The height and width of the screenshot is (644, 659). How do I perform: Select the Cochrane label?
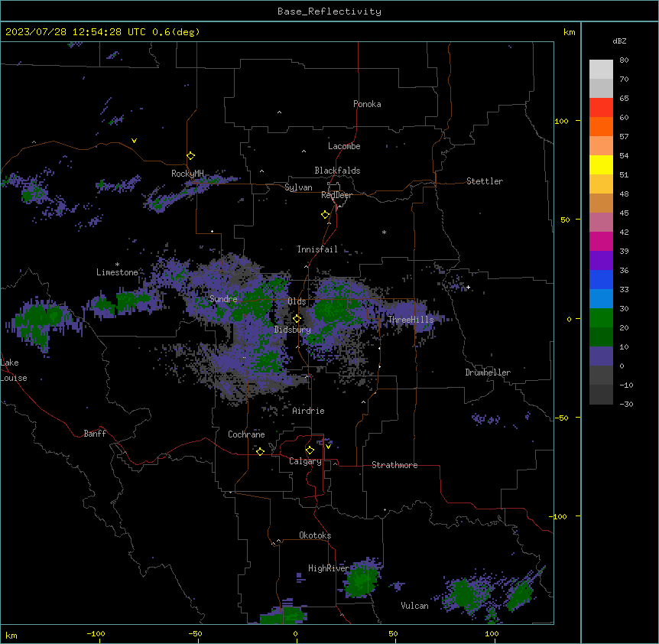point(246,434)
